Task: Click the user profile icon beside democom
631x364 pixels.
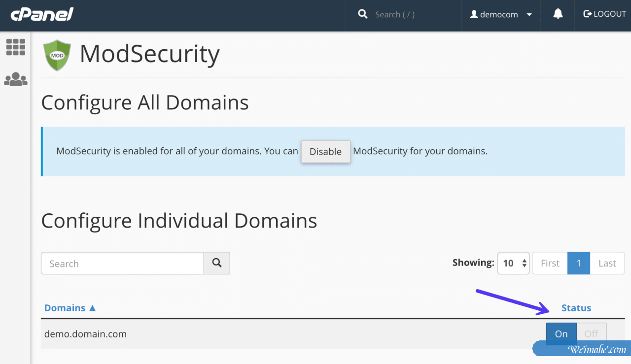Action: pyautogui.click(x=474, y=15)
